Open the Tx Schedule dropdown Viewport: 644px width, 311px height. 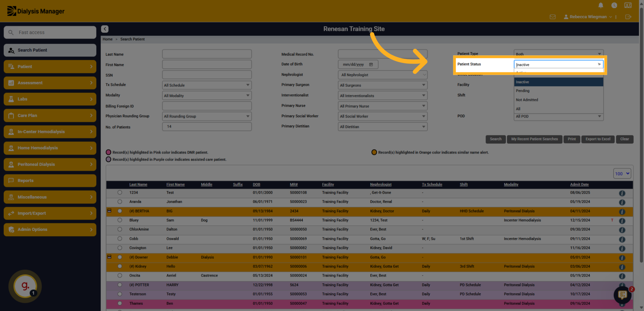tap(207, 85)
